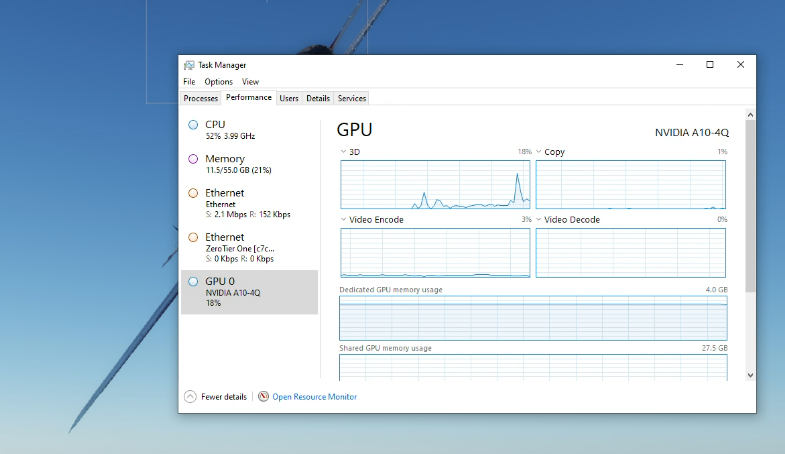Screen dimensions: 785x454
Task: Click the Copy utilization graph
Action: point(630,185)
